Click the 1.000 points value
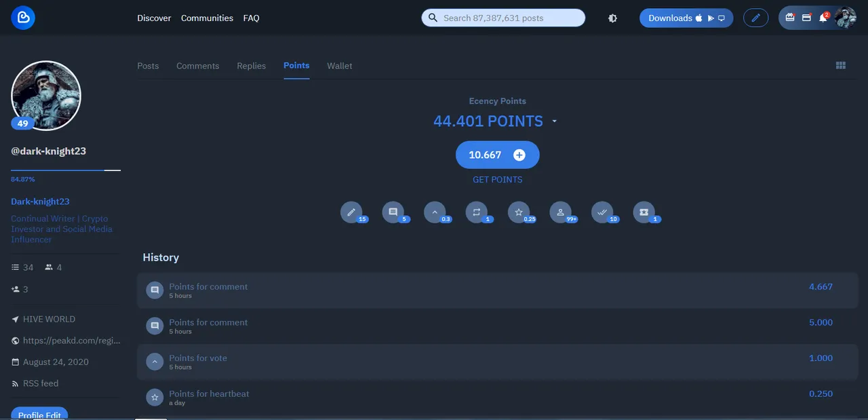This screenshot has height=420, width=868. [x=821, y=358]
